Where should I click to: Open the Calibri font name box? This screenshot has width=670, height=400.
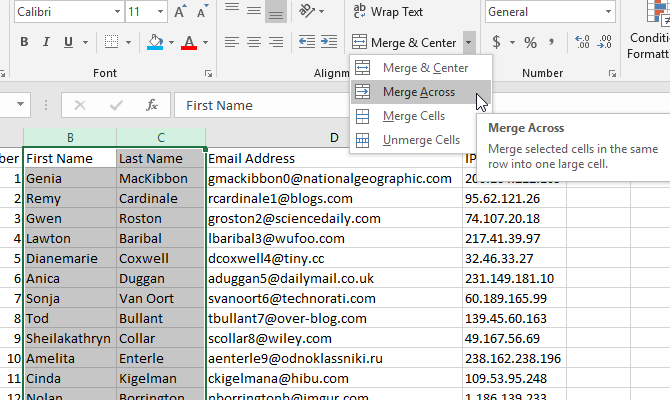coord(69,12)
